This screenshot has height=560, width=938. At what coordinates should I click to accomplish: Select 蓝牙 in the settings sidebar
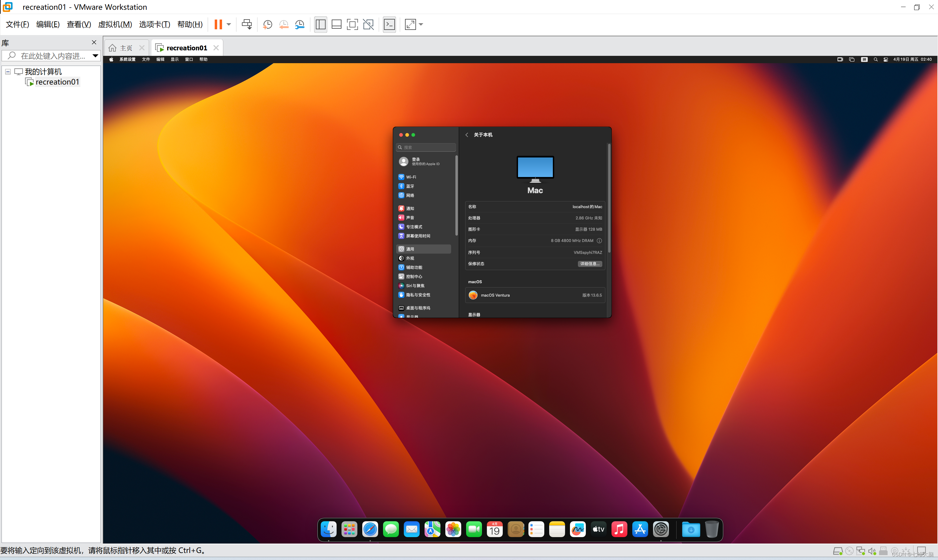(424, 186)
